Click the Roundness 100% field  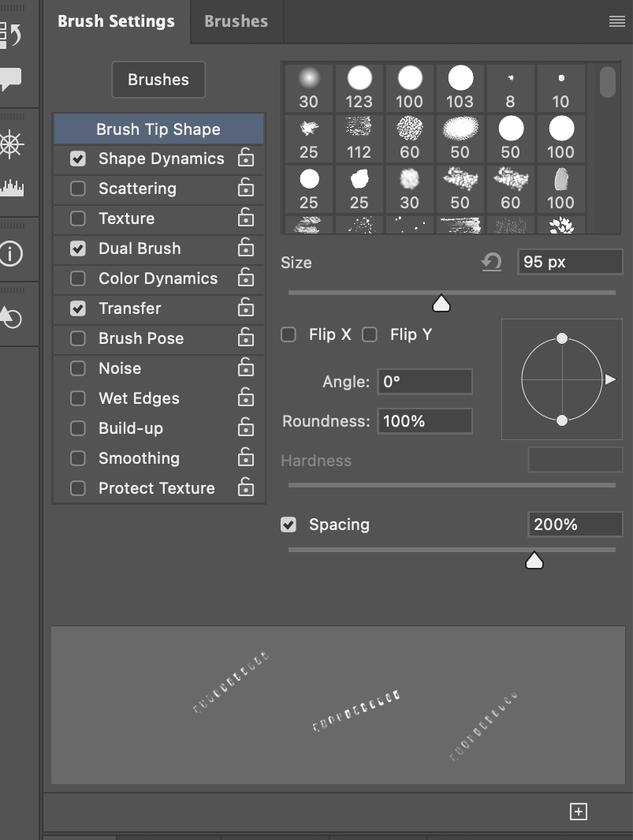(425, 421)
